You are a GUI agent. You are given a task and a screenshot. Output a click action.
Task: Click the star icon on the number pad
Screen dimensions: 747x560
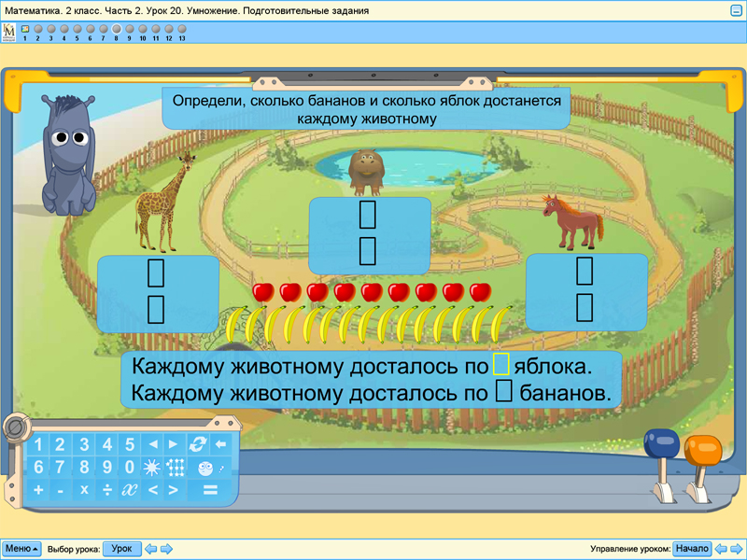pos(150,469)
